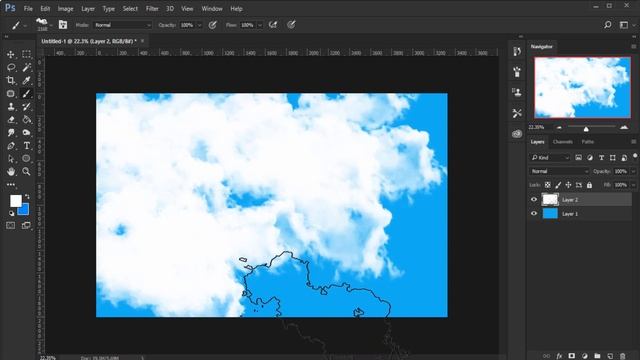Open the Edit Toolbar three-dots menu
640x360 pixels.
tap(11, 185)
